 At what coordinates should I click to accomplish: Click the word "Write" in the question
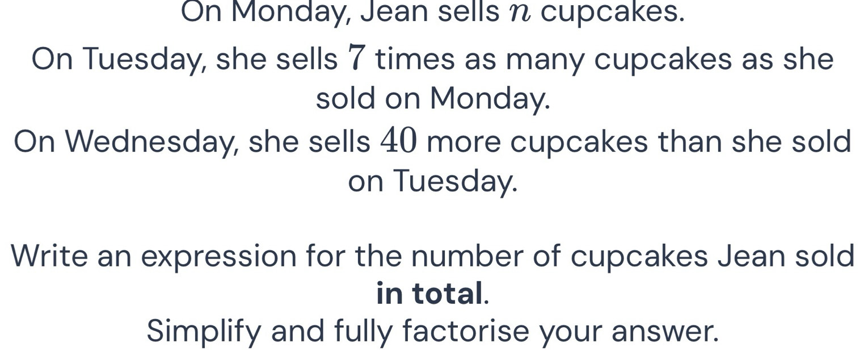49,256
